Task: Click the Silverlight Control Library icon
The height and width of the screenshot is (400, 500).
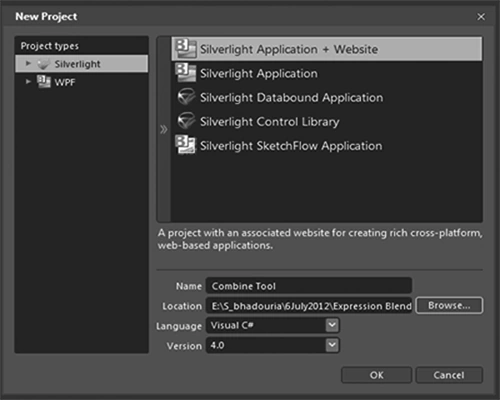Action: tap(186, 121)
